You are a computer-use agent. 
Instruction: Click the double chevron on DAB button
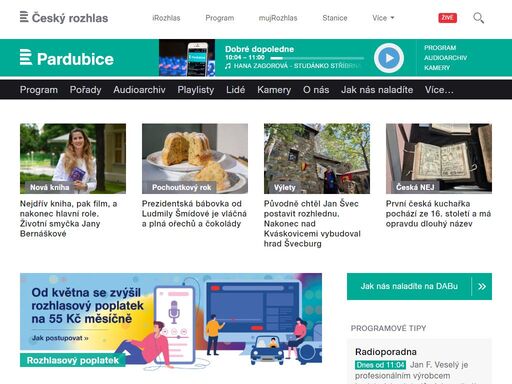click(x=482, y=286)
